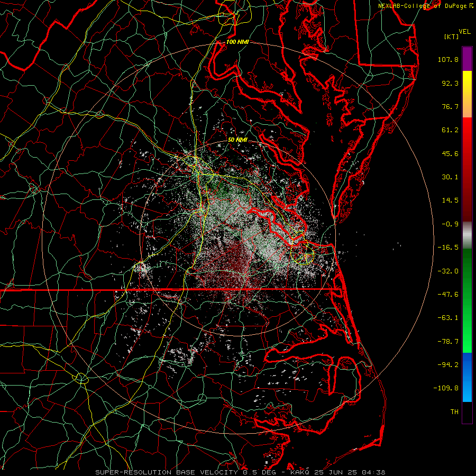Viewport: 476px width, 476px height.
Task: Select the -0.9 velocity scale value
Action: coord(450,224)
